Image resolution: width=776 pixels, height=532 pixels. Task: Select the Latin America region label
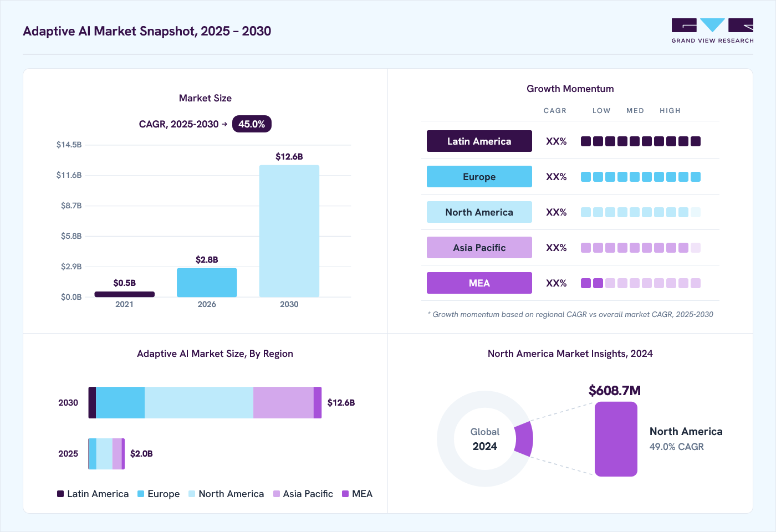[x=479, y=141]
